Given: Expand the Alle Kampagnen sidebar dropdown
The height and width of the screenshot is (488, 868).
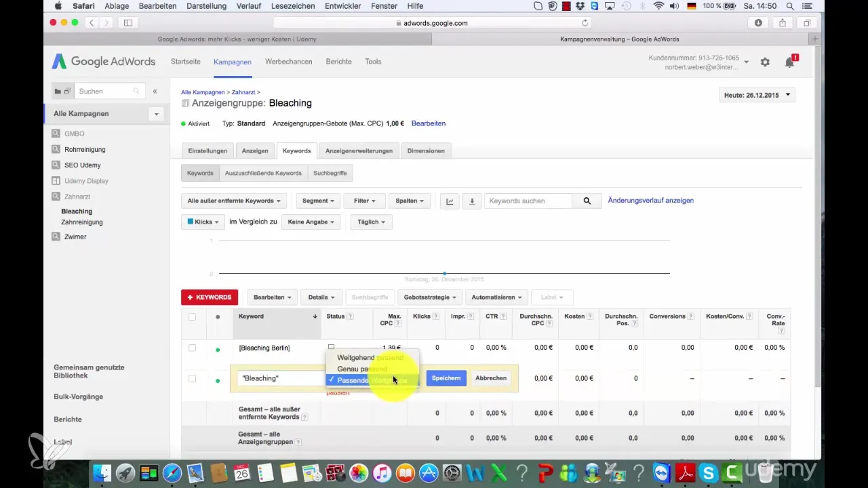Looking at the screenshot, I should tap(157, 114).
